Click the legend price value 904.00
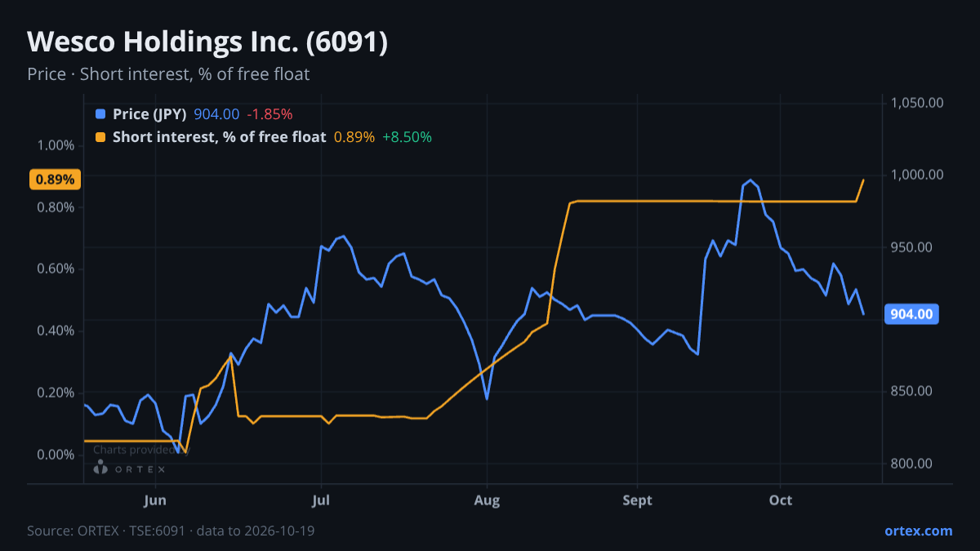Screen dimensions: 980x551 216,114
